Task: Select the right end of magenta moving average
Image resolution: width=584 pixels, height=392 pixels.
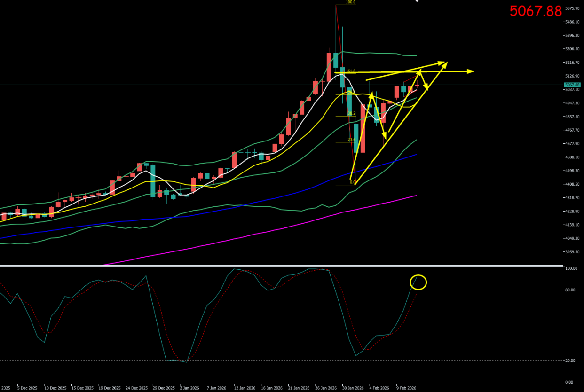Action: (x=416, y=196)
